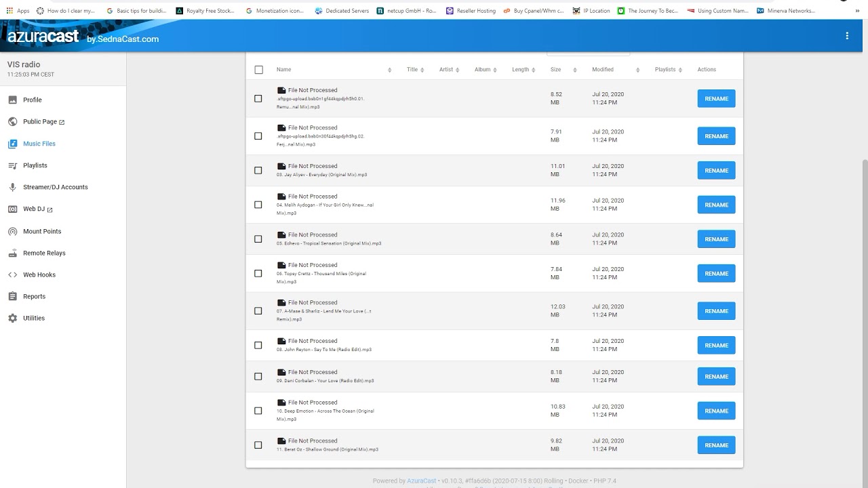Screen dimensions: 868x488
Task: Click the 11.96 MB size cell
Action: pyautogui.click(x=557, y=205)
